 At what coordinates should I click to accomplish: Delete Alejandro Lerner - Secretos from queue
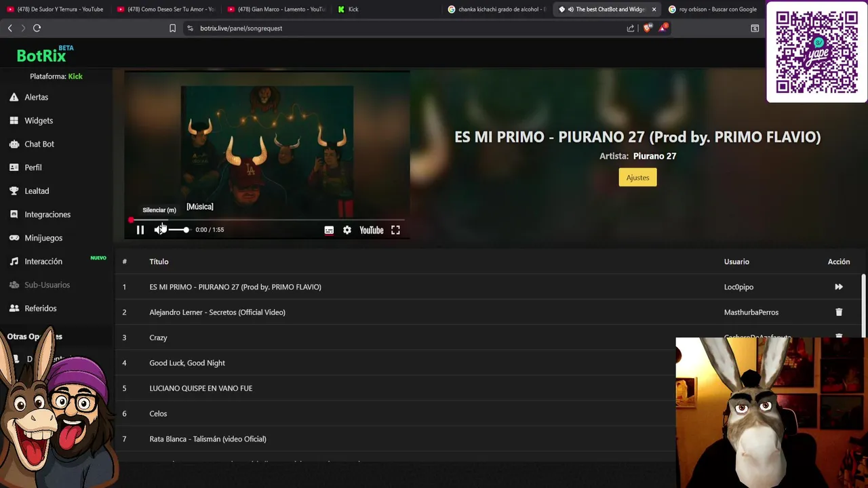coord(839,312)
